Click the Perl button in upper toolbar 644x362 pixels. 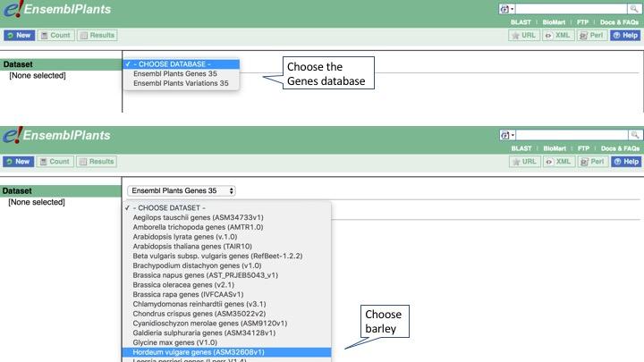pos(592,35)
